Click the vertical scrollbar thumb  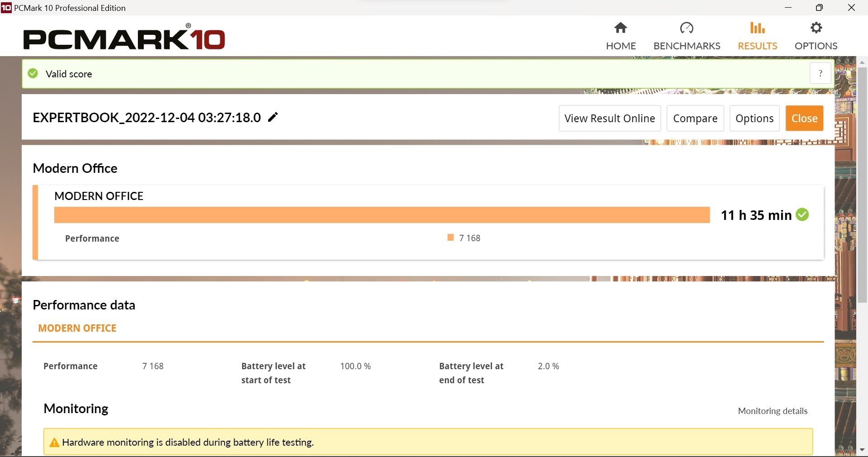point(862,185)
